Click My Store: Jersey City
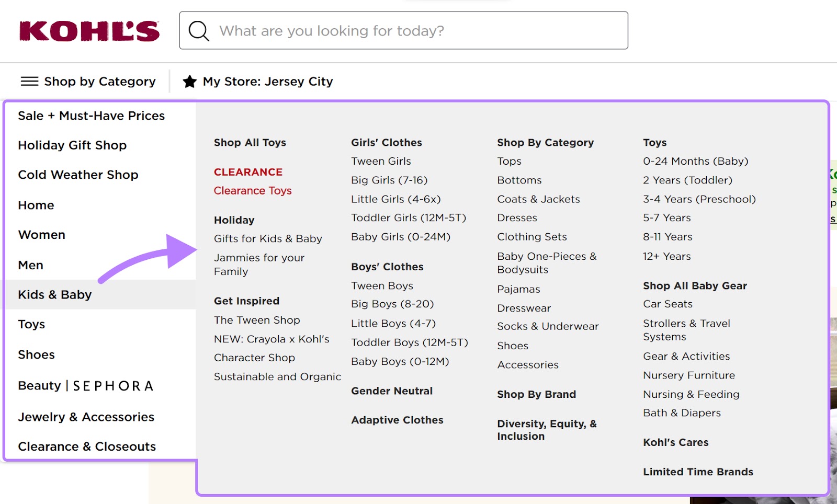Image resolution: width=837 pixels, height=504 pixels. [267, 81]
